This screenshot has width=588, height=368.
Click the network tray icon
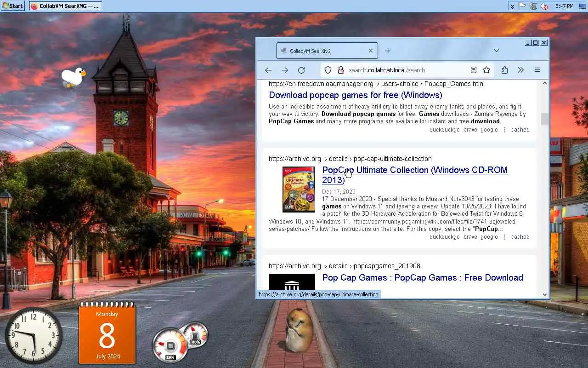(533, 6)
